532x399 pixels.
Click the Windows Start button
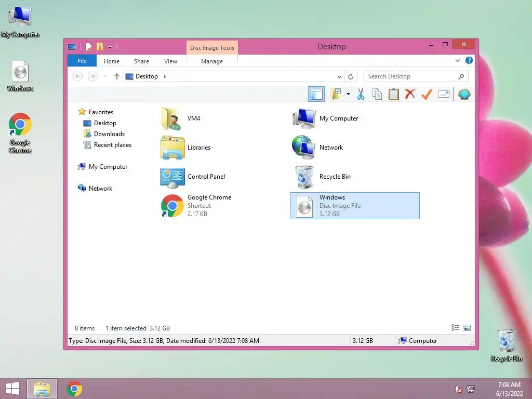pos(12,389)
